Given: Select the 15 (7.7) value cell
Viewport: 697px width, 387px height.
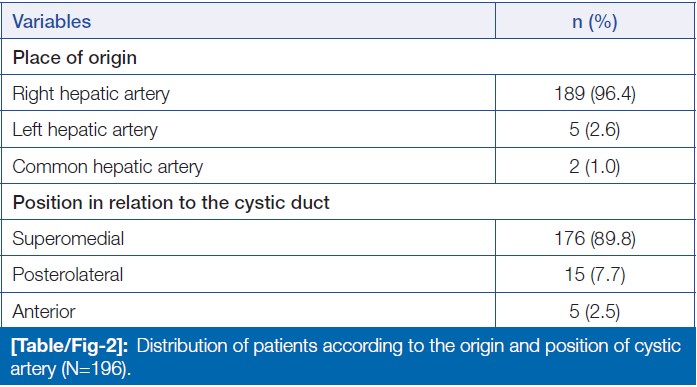Looking at the screenshot, I should (595, 275).
